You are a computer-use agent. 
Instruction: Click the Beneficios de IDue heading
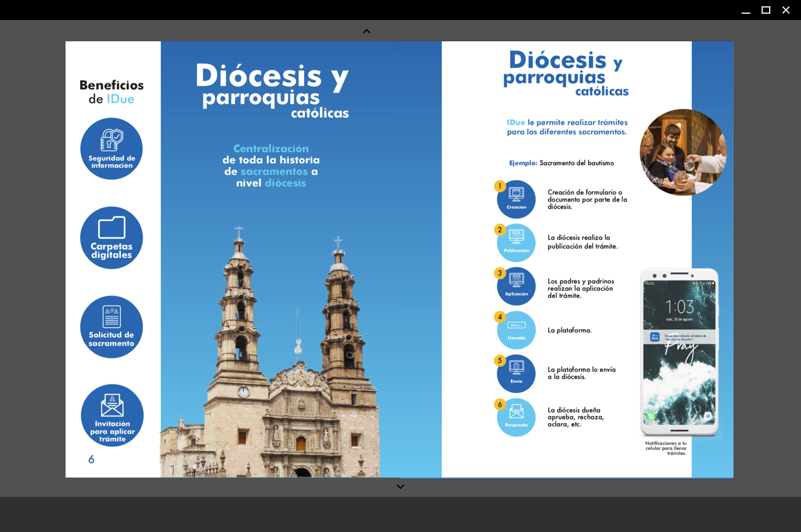tap(111, 92)
